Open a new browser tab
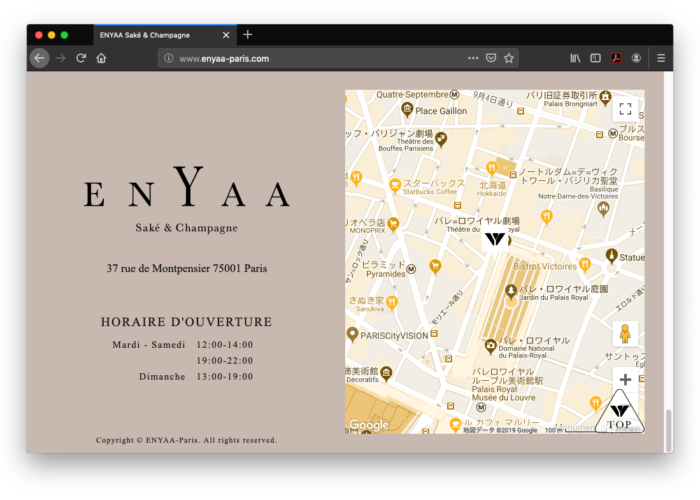This screenshot has width=700, height=500. 248,34
